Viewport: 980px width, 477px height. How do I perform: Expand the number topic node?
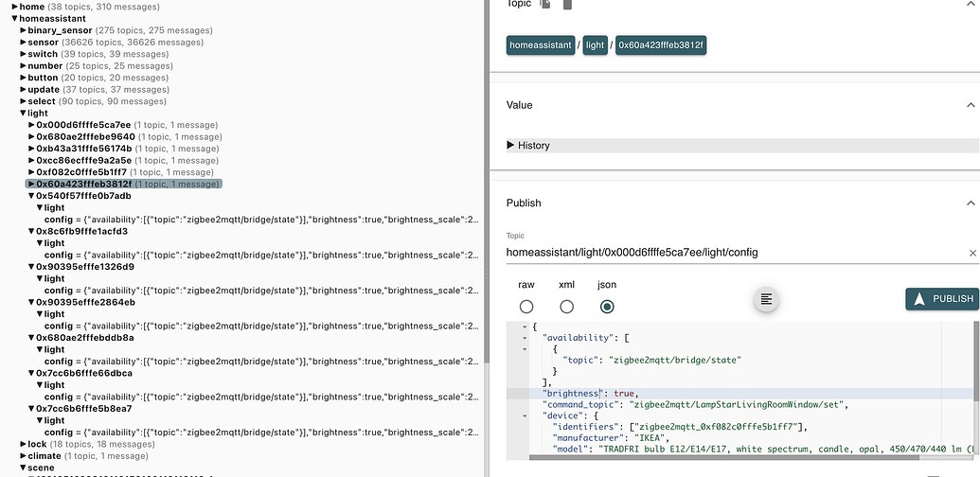click(23, 66)
